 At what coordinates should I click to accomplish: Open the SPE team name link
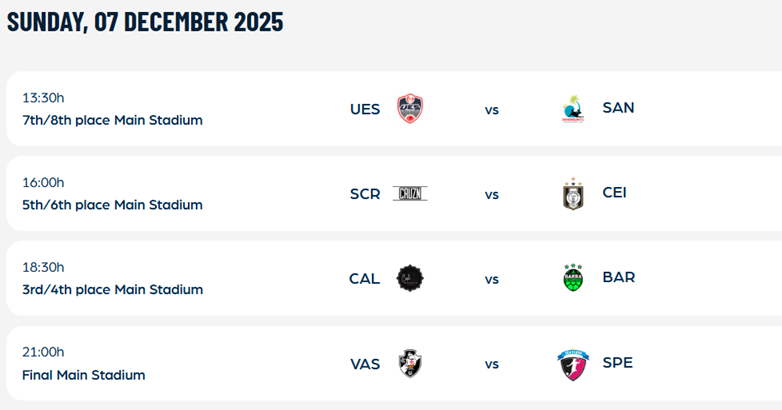click(x=618, y=363)
